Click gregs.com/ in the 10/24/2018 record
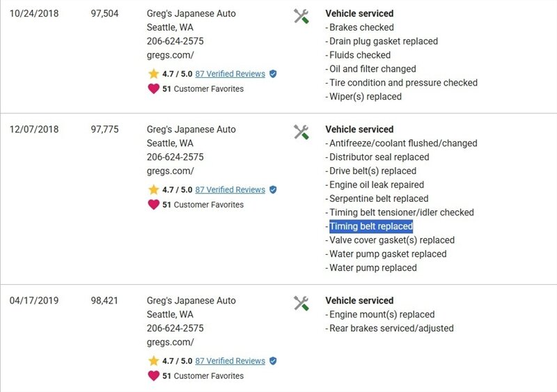 (x=170, y=55)
